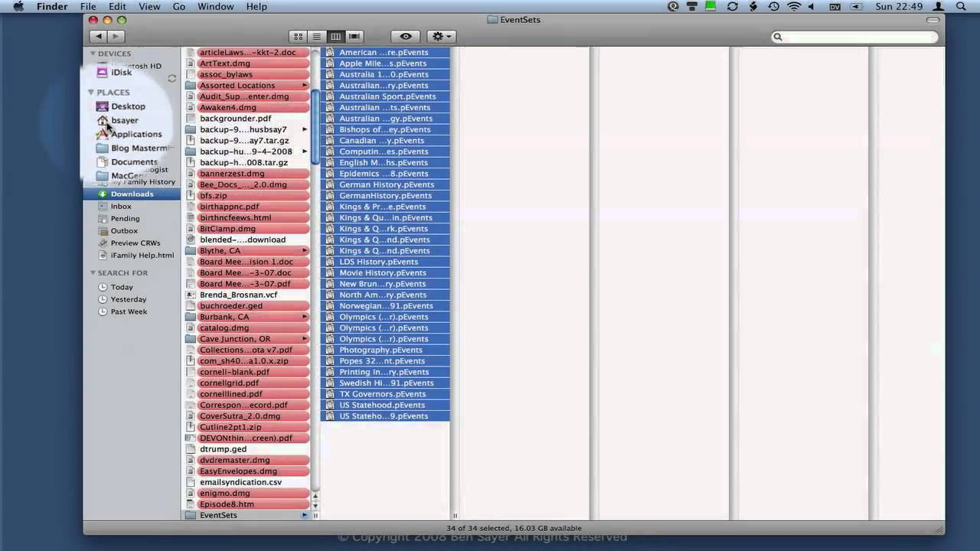Open the View menu
Image resolution: width=980 pixels, height=551 pixels.
point(149,6)
